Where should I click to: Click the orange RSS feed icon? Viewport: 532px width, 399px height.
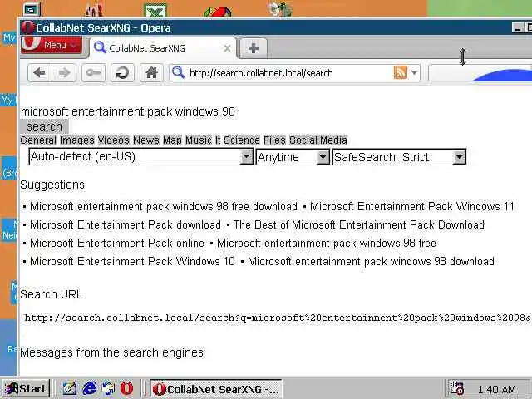point(401,72)
